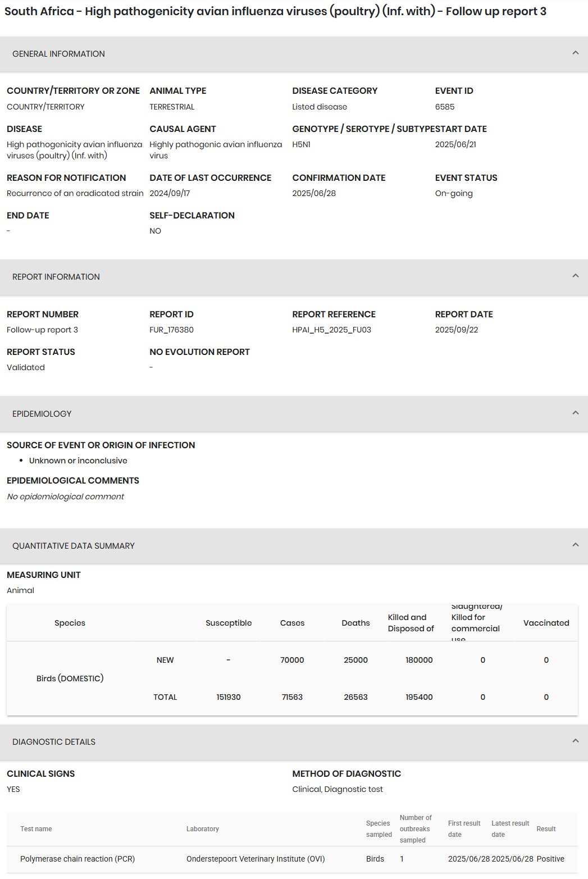Click the report title heading
The image size is (588, 879).
point(275,11)
